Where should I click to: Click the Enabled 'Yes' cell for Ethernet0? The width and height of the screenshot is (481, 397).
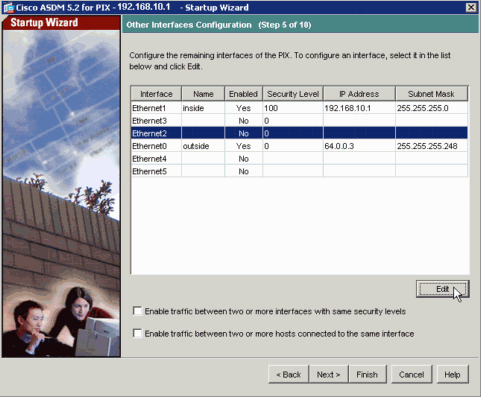coord(243,146)
